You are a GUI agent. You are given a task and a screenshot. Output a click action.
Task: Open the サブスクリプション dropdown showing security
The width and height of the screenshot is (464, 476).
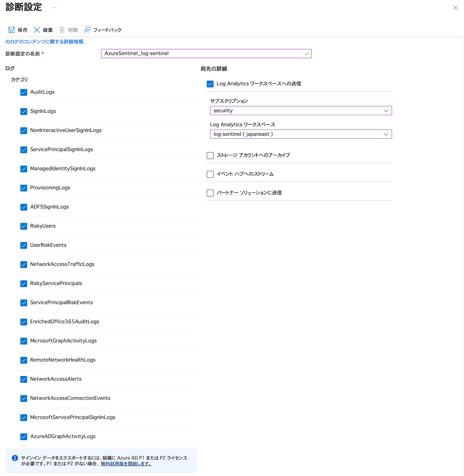pos(301,111)
